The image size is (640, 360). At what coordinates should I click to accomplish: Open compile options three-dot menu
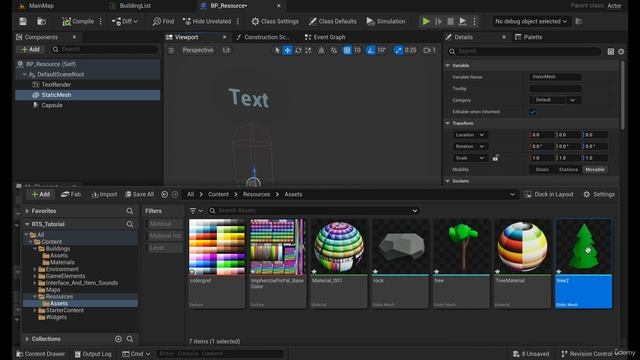pos(101,21)
